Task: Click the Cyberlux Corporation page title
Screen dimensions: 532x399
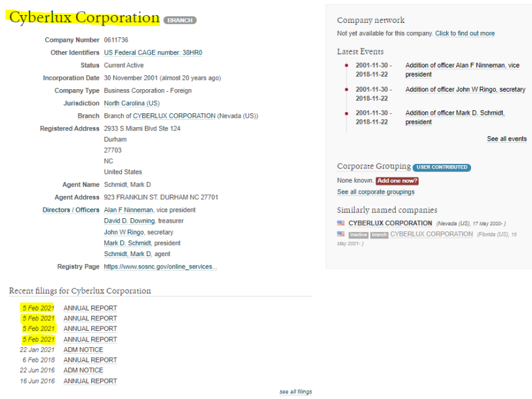Action: tap(84, 18)
